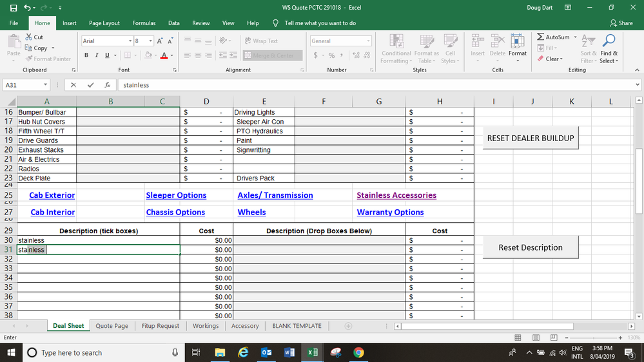This screenshot has height=362, width=644.
Task: Click the AutoSum sigma icon
Action: [x=540, y=37]
